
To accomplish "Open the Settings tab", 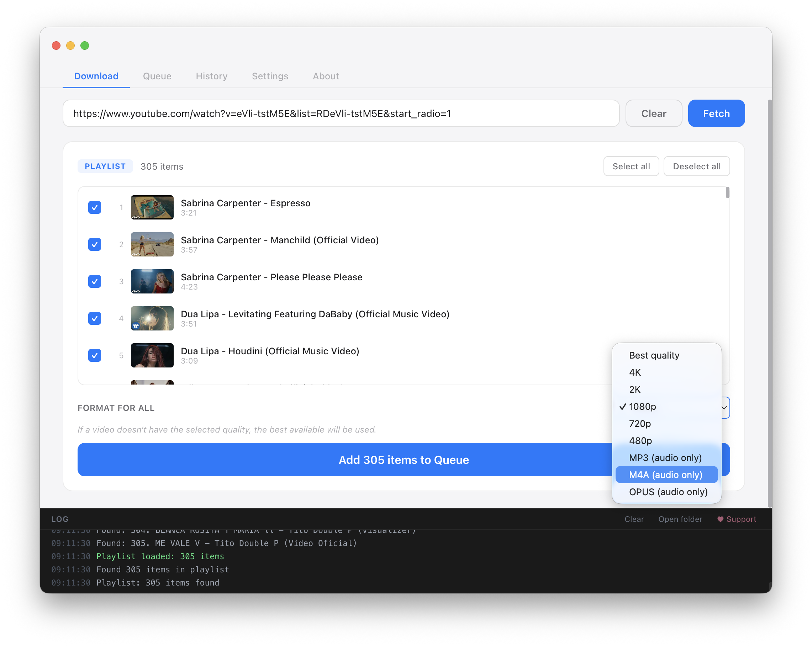I will pos(270,76).
